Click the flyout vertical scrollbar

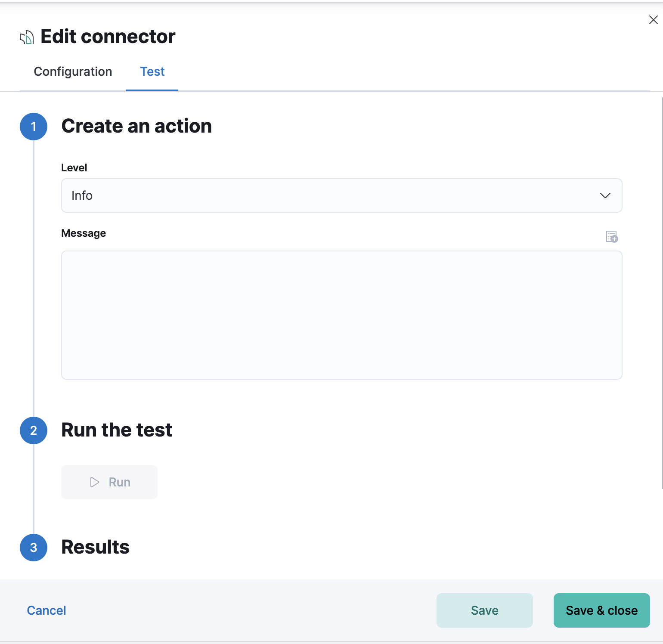click(x=662, y=293)
